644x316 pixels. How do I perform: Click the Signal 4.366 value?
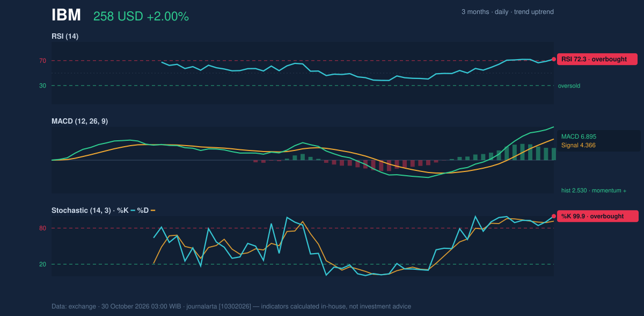coord(579,145)
